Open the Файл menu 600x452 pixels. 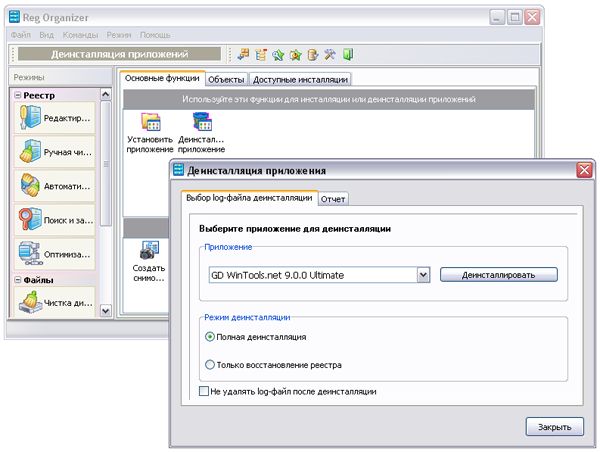point(21,35)
